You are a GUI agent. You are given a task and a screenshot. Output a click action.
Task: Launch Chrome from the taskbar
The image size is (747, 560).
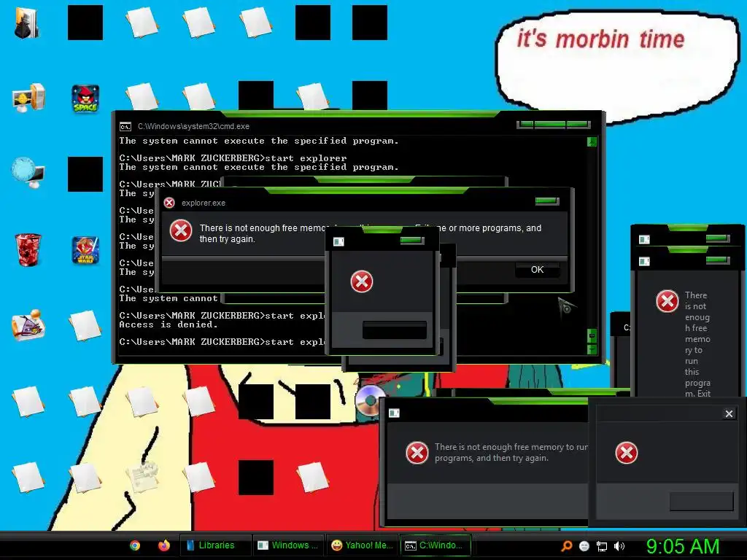[135, 545]
